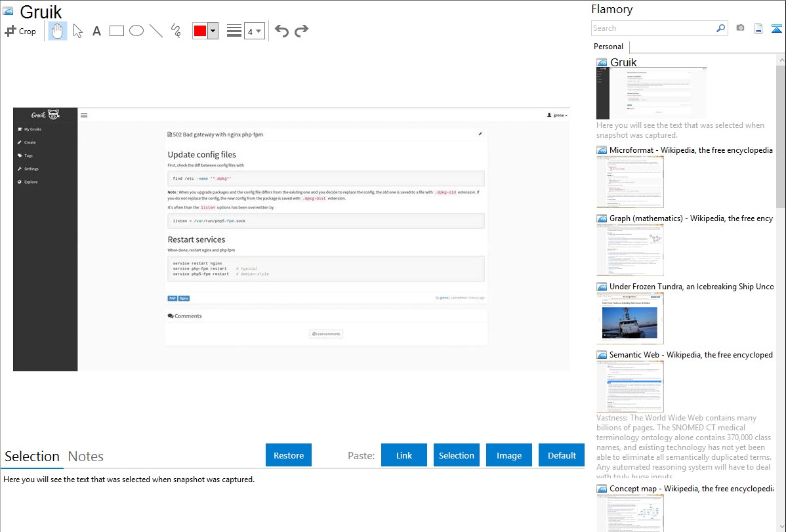The image size is (786, 532).
Task: Select the straight line tool
Action: 156,31
